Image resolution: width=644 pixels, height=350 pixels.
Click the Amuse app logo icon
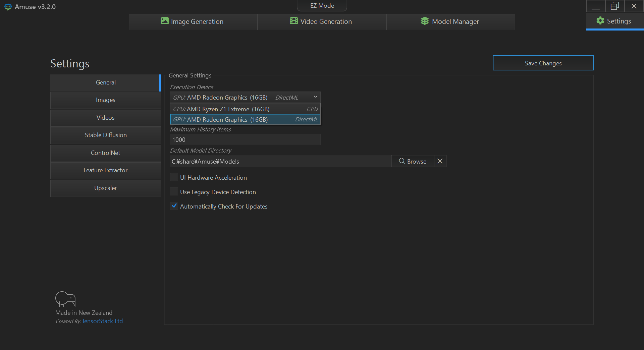coord(8,7)
